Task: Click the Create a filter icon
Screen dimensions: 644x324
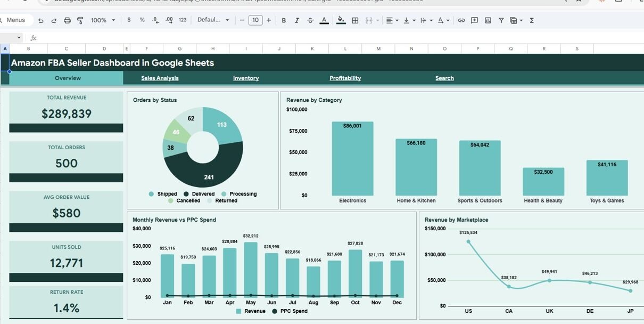Action: pyautogui.click(x=501, y=20)
